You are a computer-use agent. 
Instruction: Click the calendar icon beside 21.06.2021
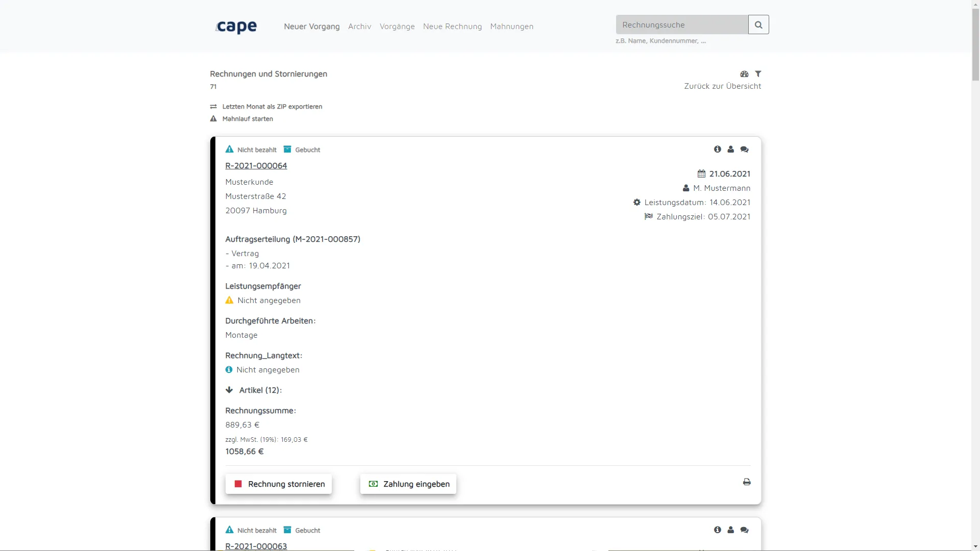coord(701,174)
